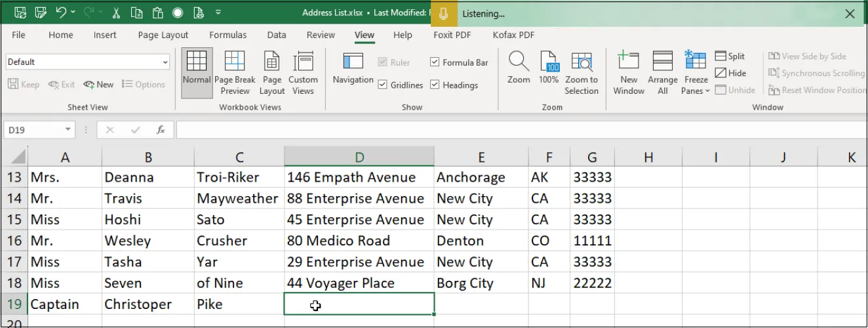Switch to the Page Layout tab
Image resolution: width=868 pixels, height=328 pixels.
coord(163,35)
